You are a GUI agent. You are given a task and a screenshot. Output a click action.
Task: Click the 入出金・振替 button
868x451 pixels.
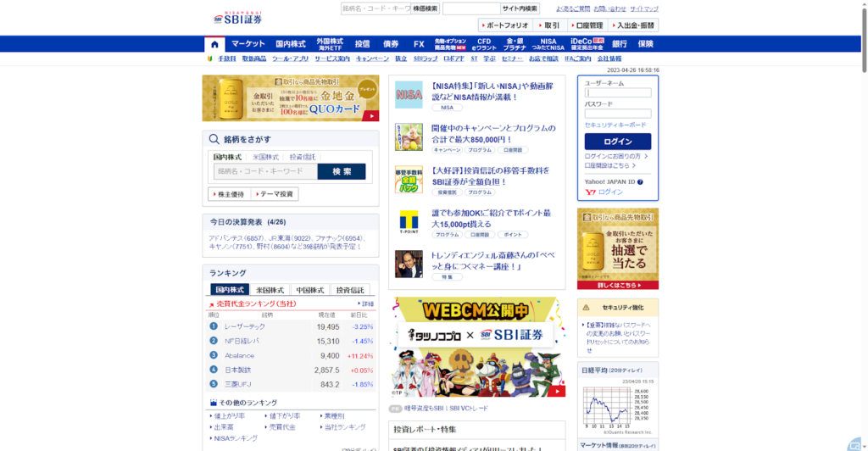pos(633,25)
